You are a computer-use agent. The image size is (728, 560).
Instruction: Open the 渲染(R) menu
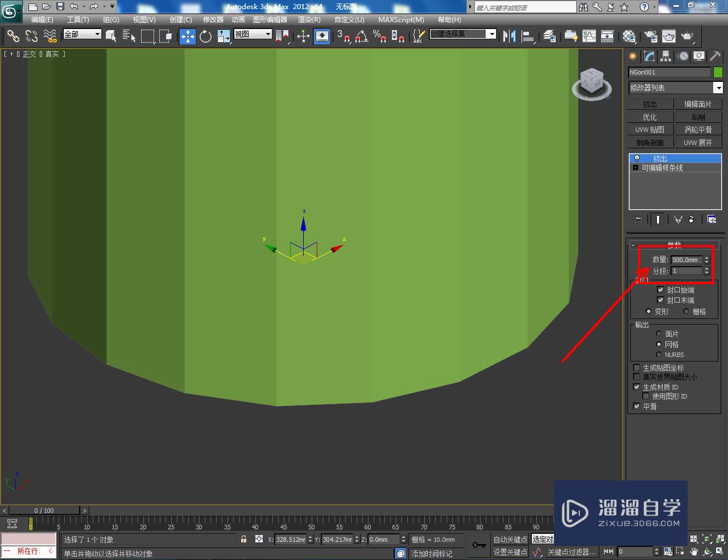coord(309,20)
